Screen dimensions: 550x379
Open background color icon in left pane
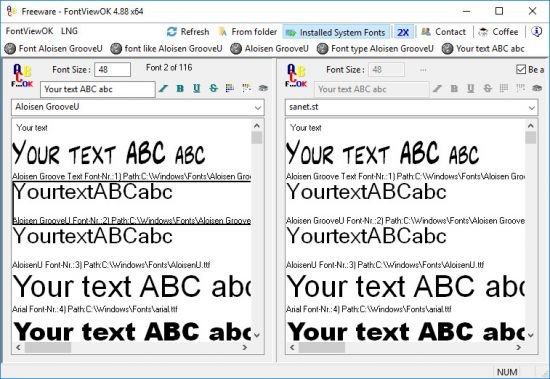click(247, 88)
